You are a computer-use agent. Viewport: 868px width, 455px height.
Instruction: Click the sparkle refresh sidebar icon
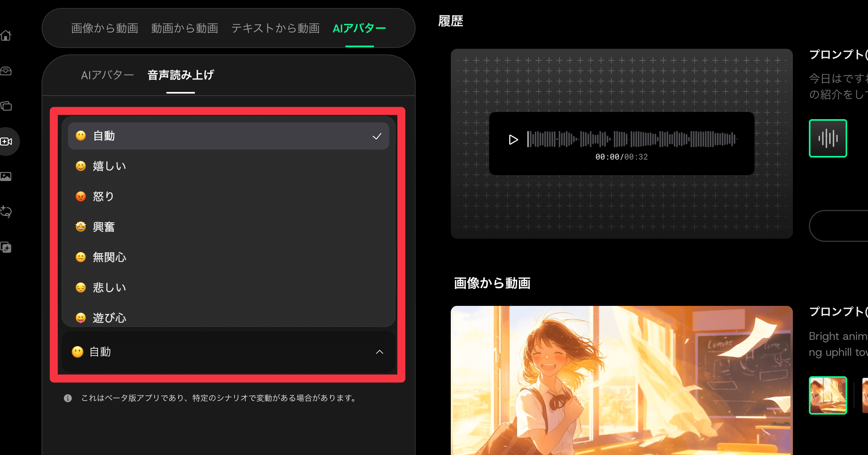(6, 212)
